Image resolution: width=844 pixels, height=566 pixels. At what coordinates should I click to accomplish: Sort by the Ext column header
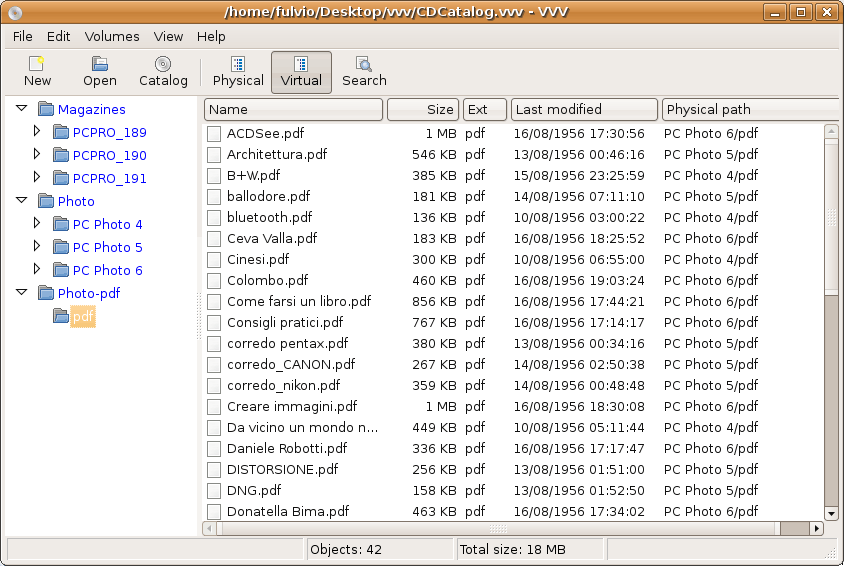pos(485,110)
